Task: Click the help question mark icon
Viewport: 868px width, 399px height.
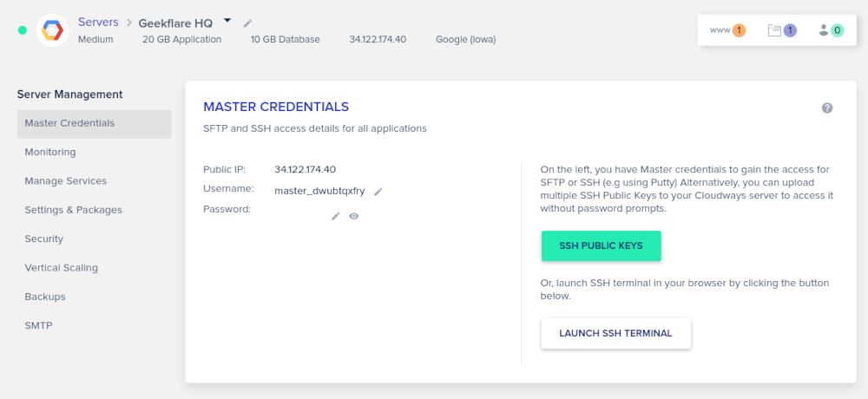Action: pos(827,108)
